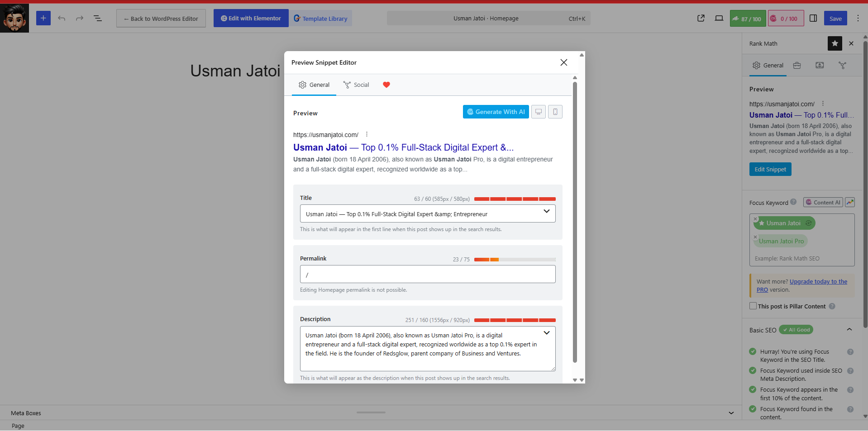Open Rank Math Schema tab icon
868x431 pixels.
click(820, 66)
